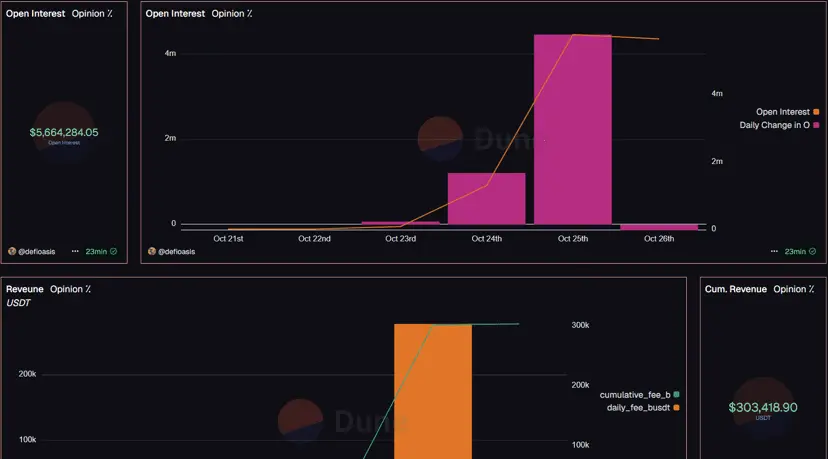Image resolution: width=828 pixels, height=459 pixels.
Task: Open the Open Interest title link on the chart panel
Action: 175,14
